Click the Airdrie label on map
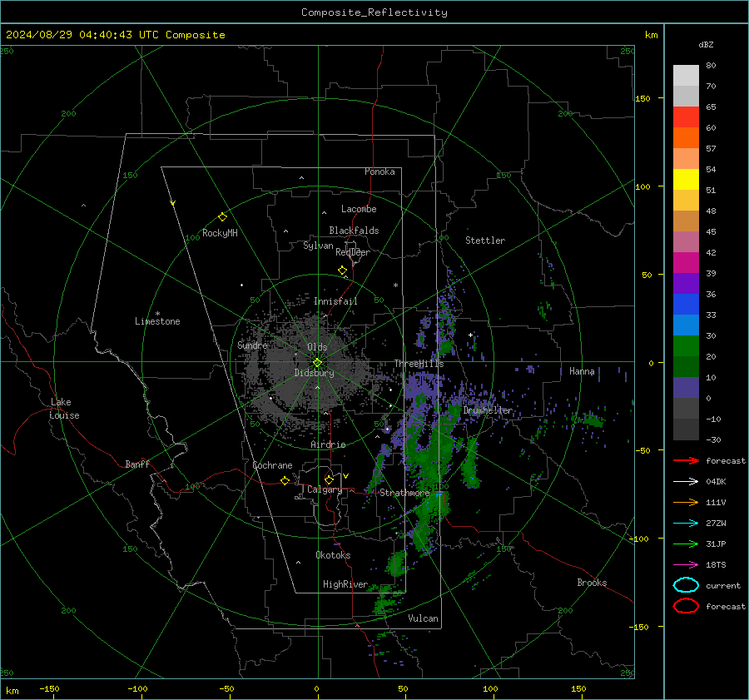Image resolution: width=749 pixels, height=700 pixels. click(x=328, y=444)
